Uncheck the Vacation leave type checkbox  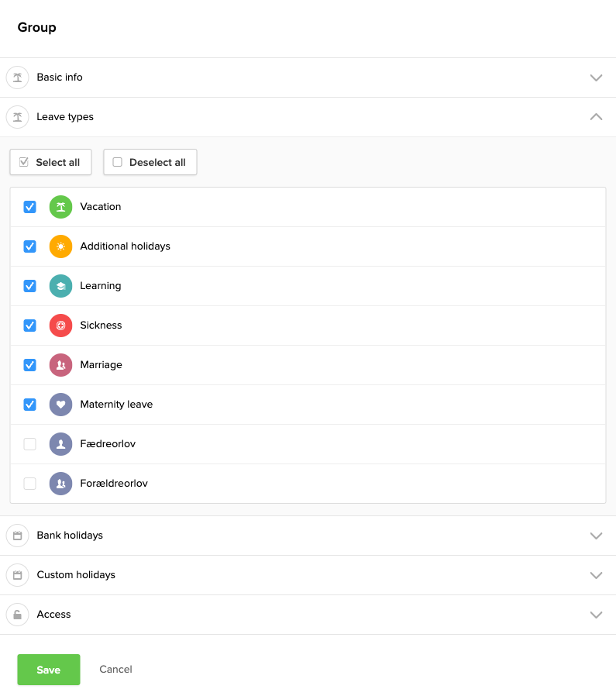[x=30, y=207]
